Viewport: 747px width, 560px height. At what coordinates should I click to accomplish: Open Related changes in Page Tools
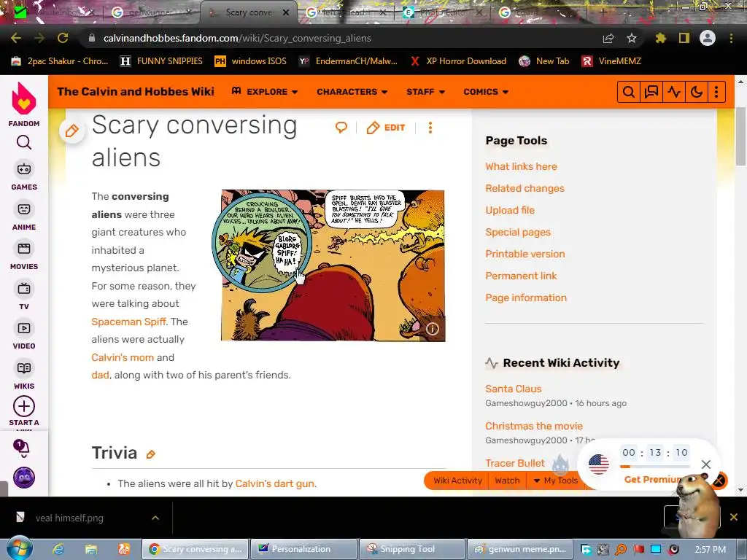525,188
